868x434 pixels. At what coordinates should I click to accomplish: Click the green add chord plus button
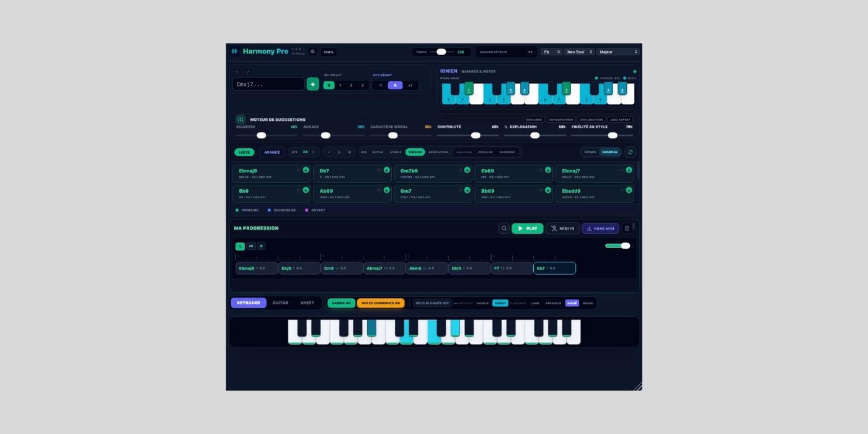(x=312, y=84)
